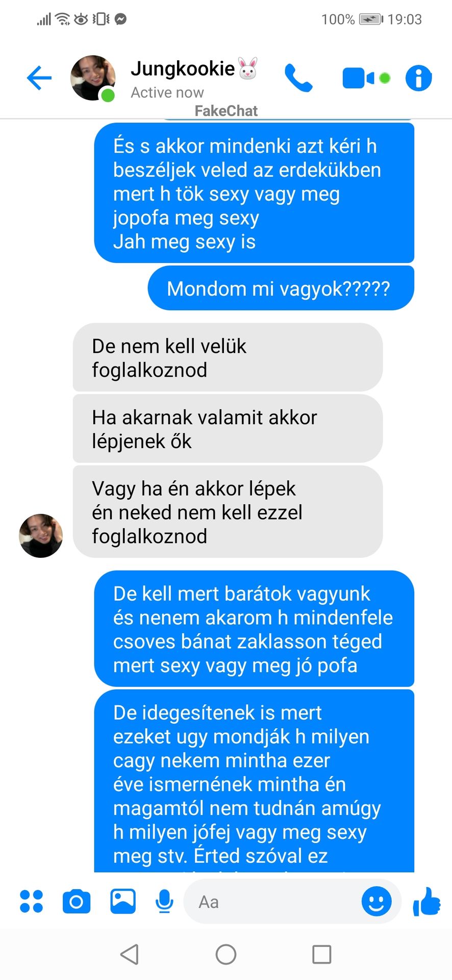Go back with the blue arrow
This screenshot has height=980, width=452.
pos(39,78)
